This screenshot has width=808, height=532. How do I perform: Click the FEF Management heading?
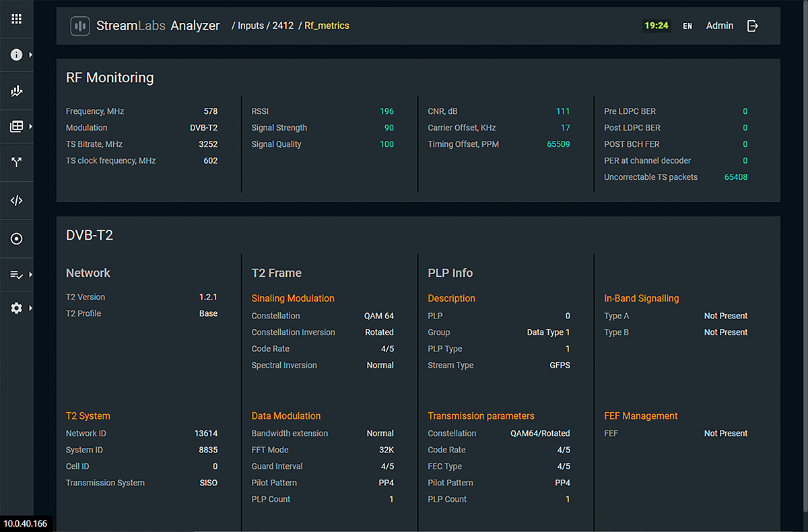point(641,416)
